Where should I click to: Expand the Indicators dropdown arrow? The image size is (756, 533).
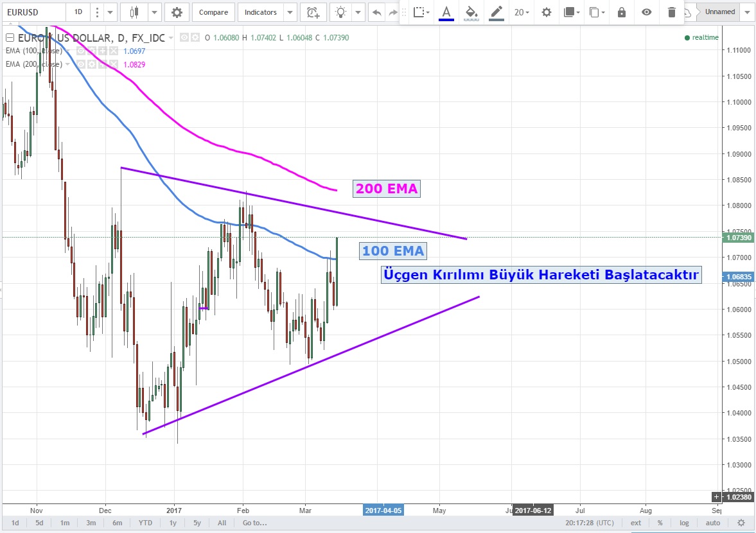[290, 12]
